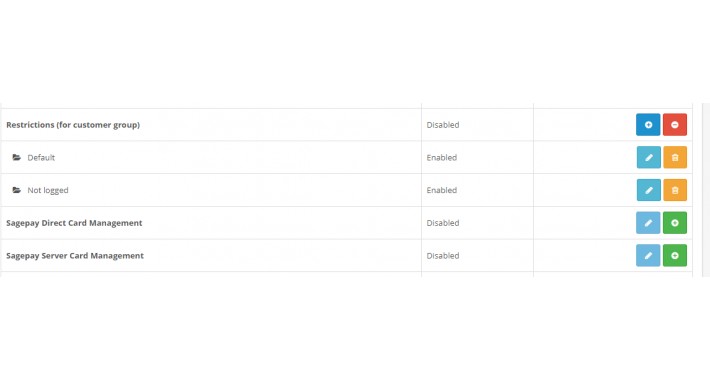Click blue plus button for Restrictions row
This screenshot has width=710, height=380.
tap(648, 125)
